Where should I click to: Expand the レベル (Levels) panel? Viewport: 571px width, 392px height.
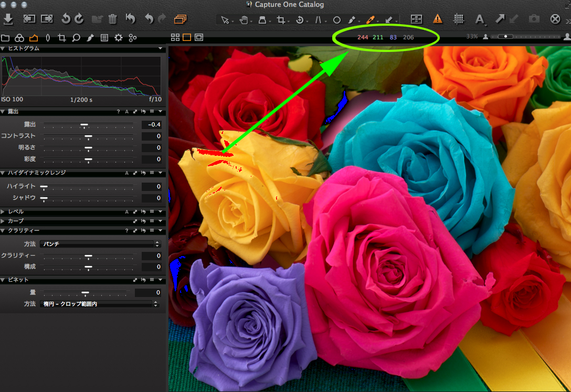[16, 211]
